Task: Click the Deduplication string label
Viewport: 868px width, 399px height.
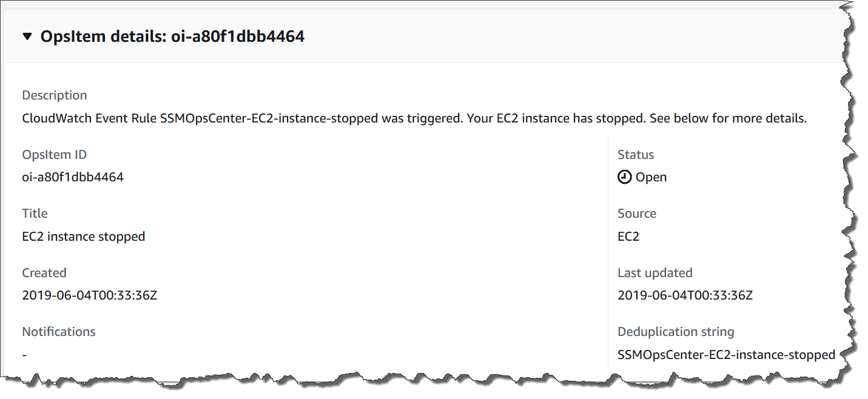Action: click(676, 332)
